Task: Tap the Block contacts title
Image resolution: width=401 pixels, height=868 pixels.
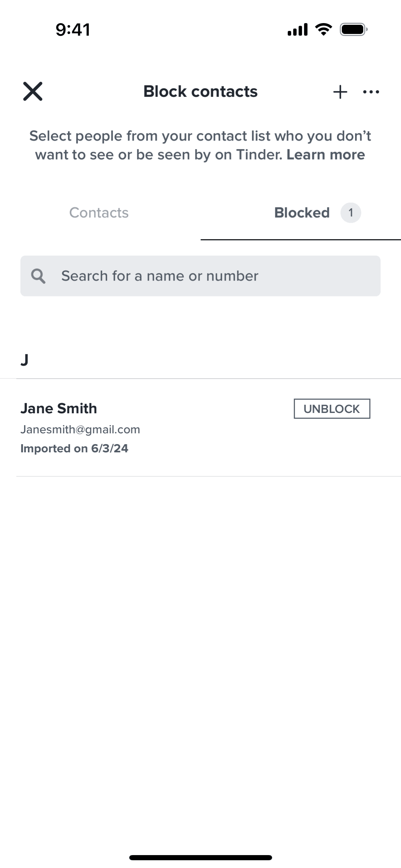Action: 201,91
